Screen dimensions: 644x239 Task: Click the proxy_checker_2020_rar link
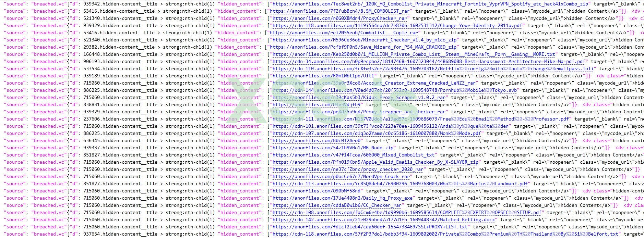348,169
